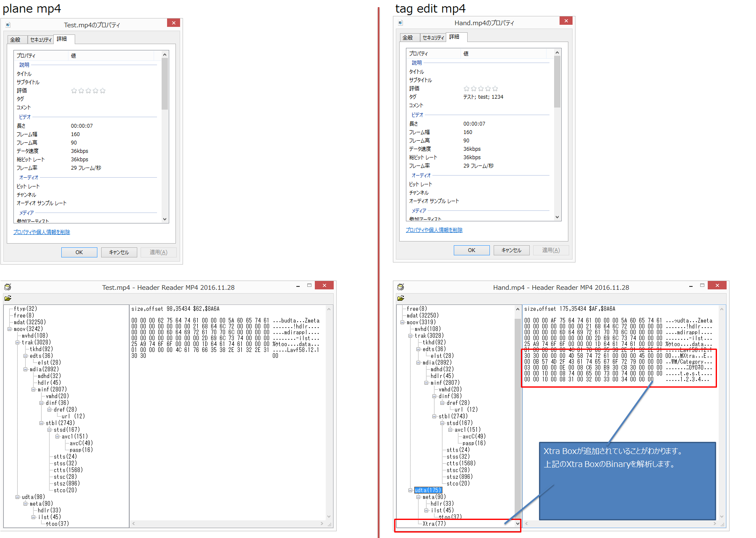Select the highlighted udta(175) tree item
This screenshot has height=538, width=756.
(428, 490)
